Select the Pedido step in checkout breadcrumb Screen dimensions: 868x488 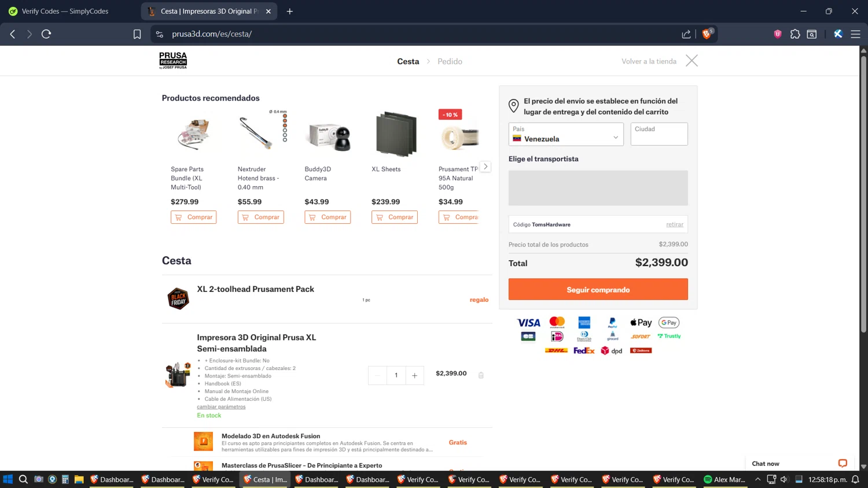[x=450, y=61]
